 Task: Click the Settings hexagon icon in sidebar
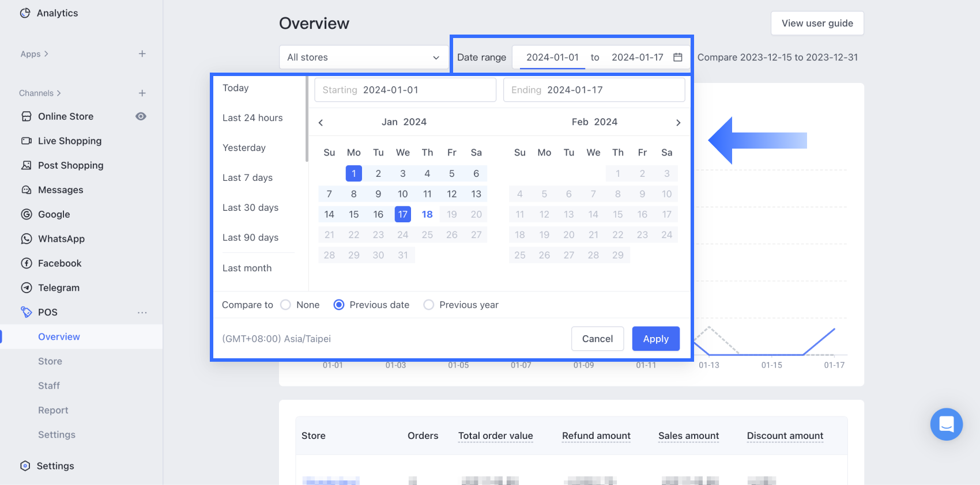pos(25,465)
